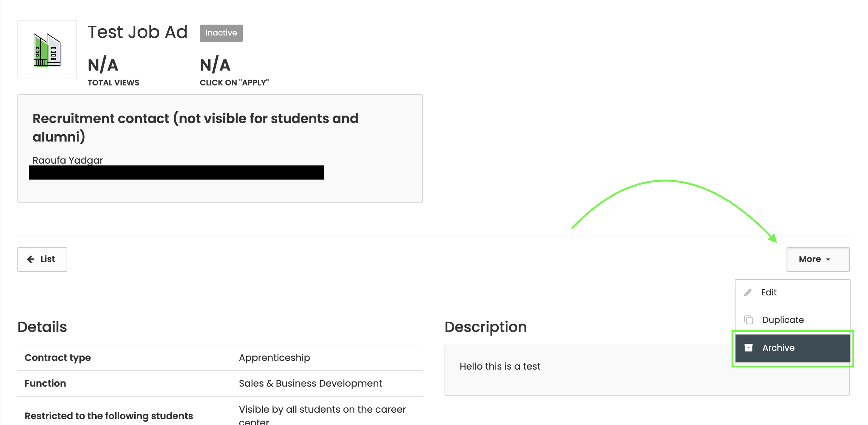
Task: Click the archive box icon
Action: tap(748, 348)
